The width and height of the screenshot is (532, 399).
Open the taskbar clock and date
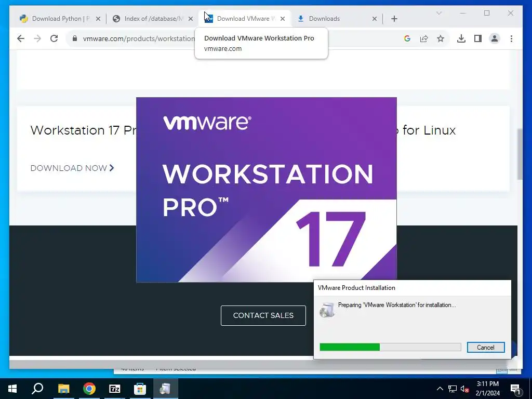point(487,389)
